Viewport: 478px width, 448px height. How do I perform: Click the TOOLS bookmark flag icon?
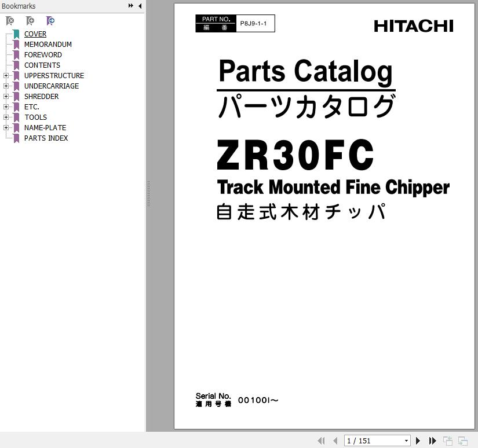click(16, 117)
